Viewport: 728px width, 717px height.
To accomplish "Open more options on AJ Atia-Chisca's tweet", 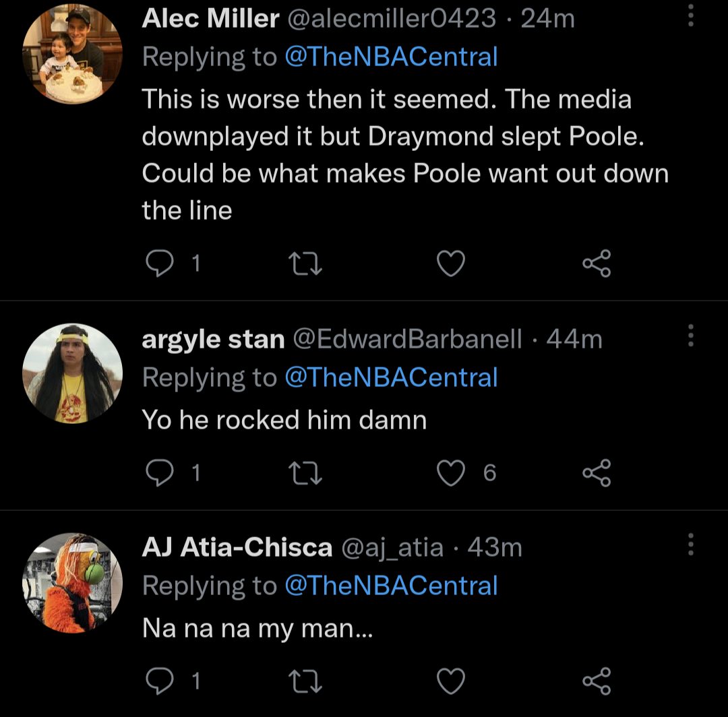I will tap(690, 544).
